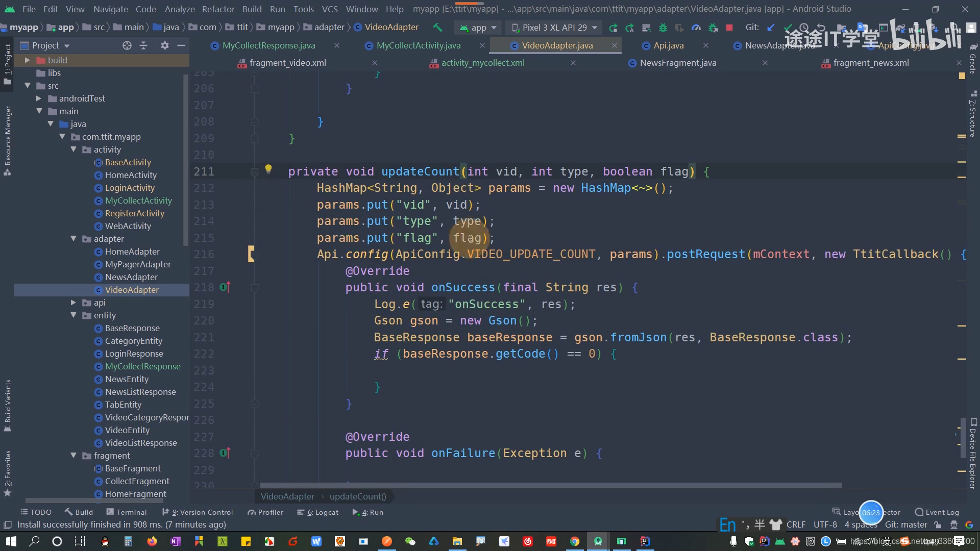Click the green Run app icon
This screenshot has width=980, height=551.
pyautogui.click(x=613, y=28)
